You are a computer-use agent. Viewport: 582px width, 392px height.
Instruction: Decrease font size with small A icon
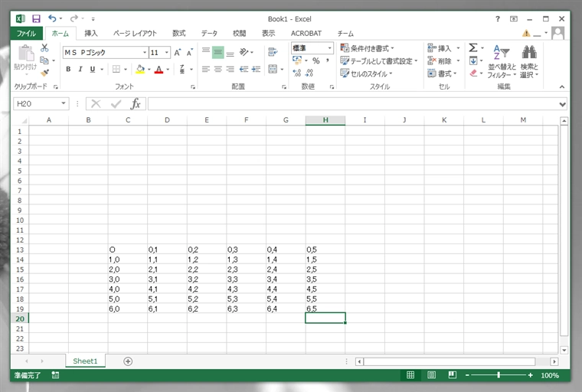pyautogui.click(x=190, y=52)
